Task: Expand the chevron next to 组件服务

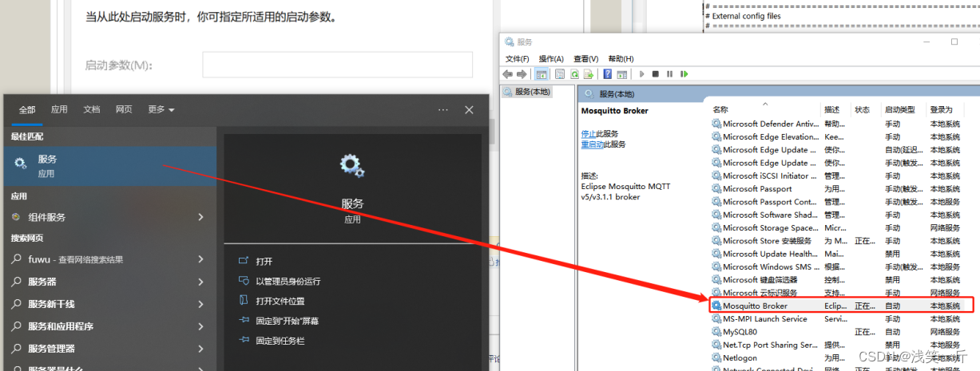Action: point(200,217)
